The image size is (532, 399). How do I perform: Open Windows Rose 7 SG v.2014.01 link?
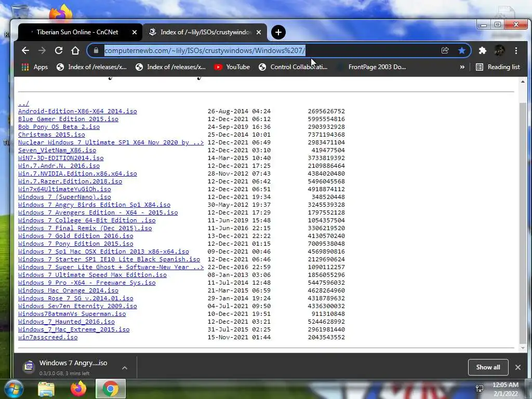coord(76,299)
